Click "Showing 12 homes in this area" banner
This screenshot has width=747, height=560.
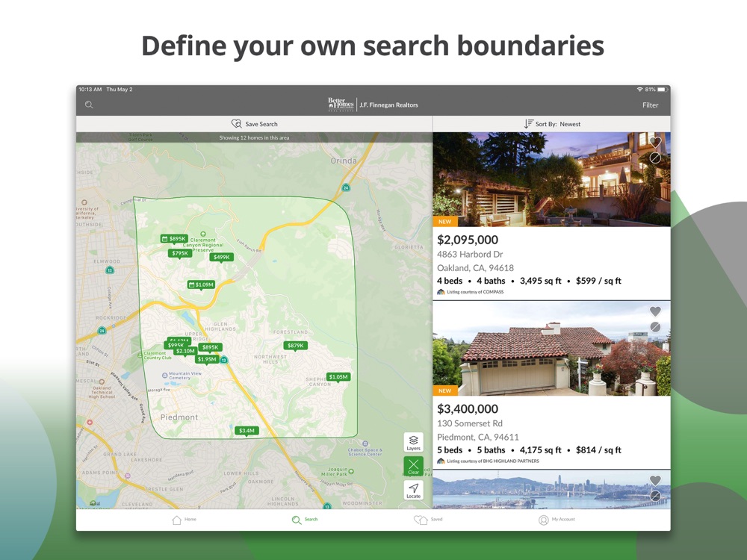(x=255, y=137)
